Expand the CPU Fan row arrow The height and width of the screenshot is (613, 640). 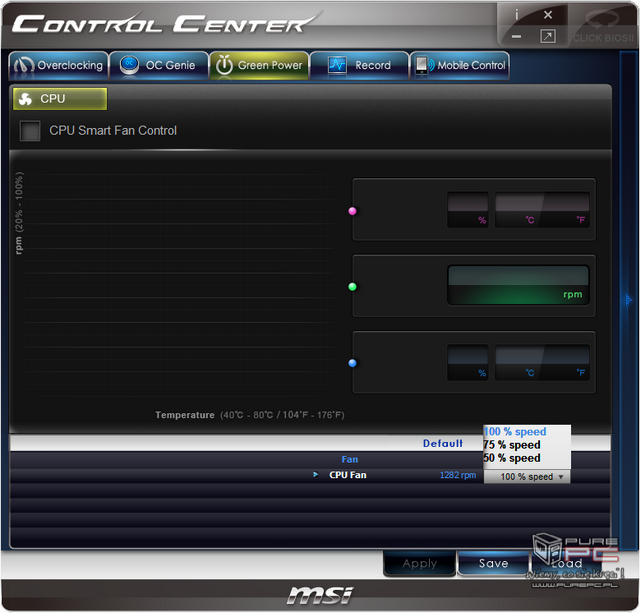[x=315, y=475]
